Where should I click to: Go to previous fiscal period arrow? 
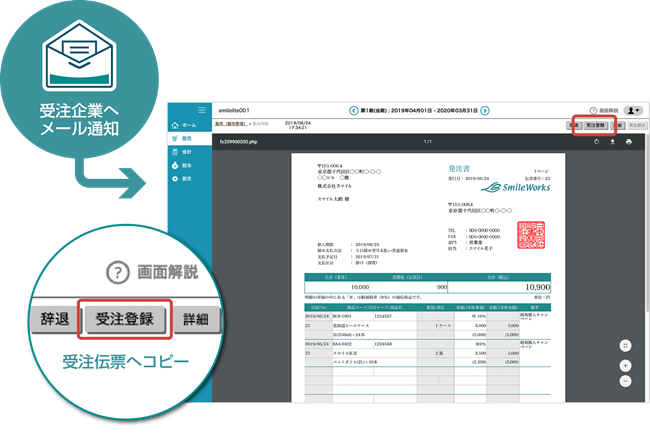(x=352, y=110)
